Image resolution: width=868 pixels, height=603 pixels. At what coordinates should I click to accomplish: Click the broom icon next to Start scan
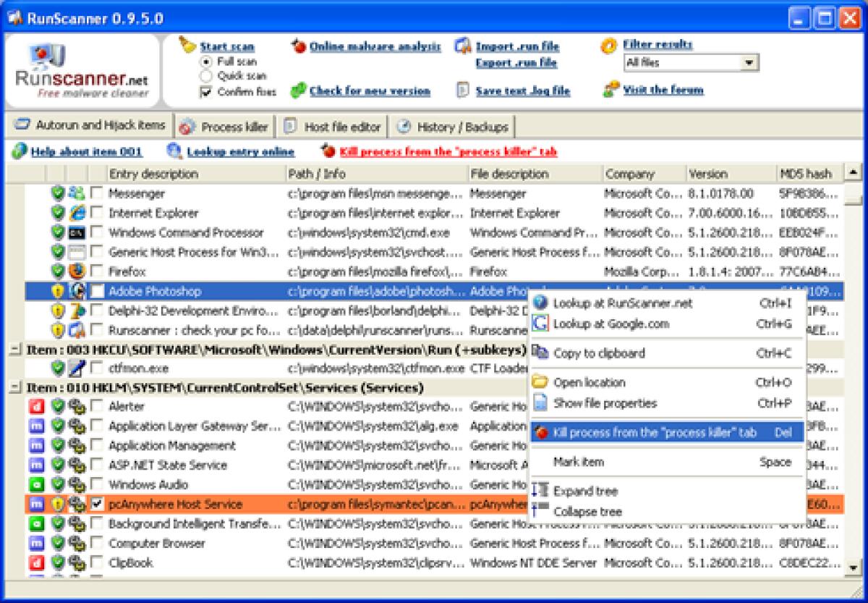(188, 45)
